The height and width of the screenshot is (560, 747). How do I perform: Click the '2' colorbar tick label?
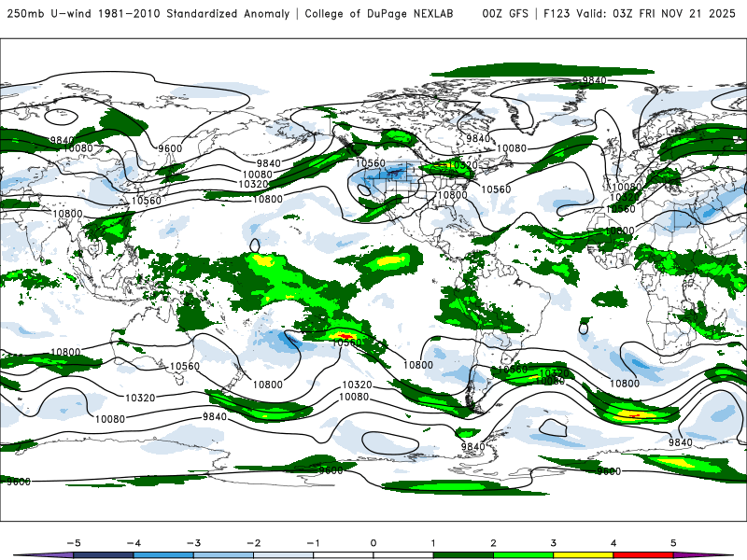click(493, 543)
